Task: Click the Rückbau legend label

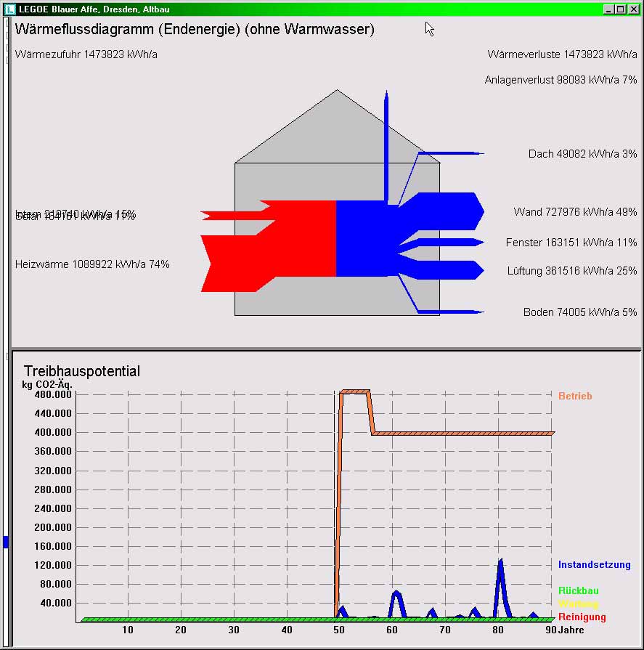Action: tap(578, 590)
